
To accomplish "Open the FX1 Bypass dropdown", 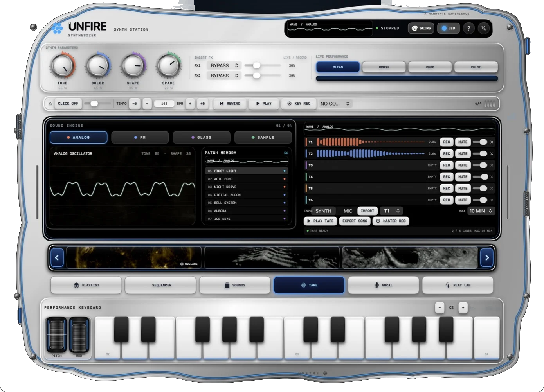I will [224, 65].
